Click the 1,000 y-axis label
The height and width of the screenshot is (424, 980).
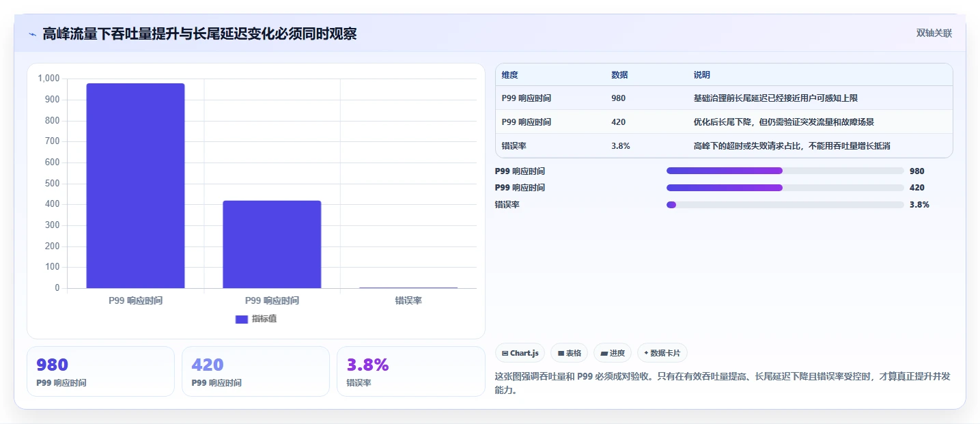coord(49,79)
